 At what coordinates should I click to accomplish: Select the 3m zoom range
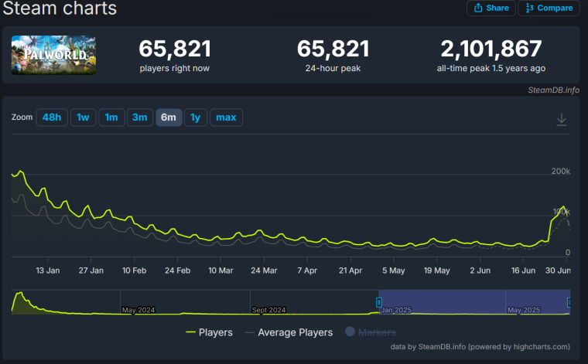140,117
